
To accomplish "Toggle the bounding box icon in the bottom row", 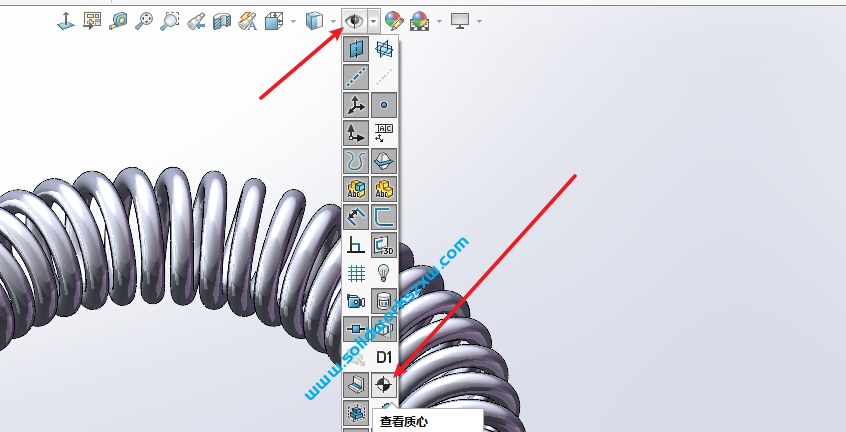I will (356, 413).
